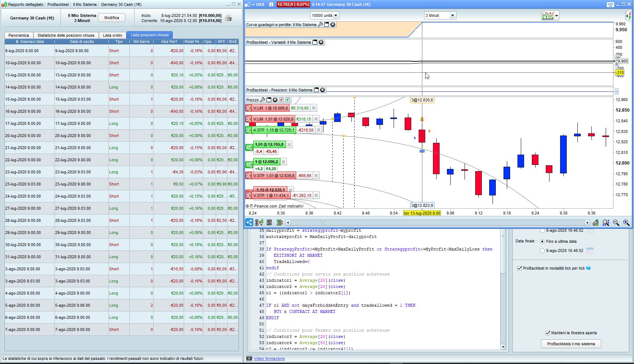The image size is (634, 364).
Task: Click chart scrollbar right arrow
Action: [x=587, y=223]
